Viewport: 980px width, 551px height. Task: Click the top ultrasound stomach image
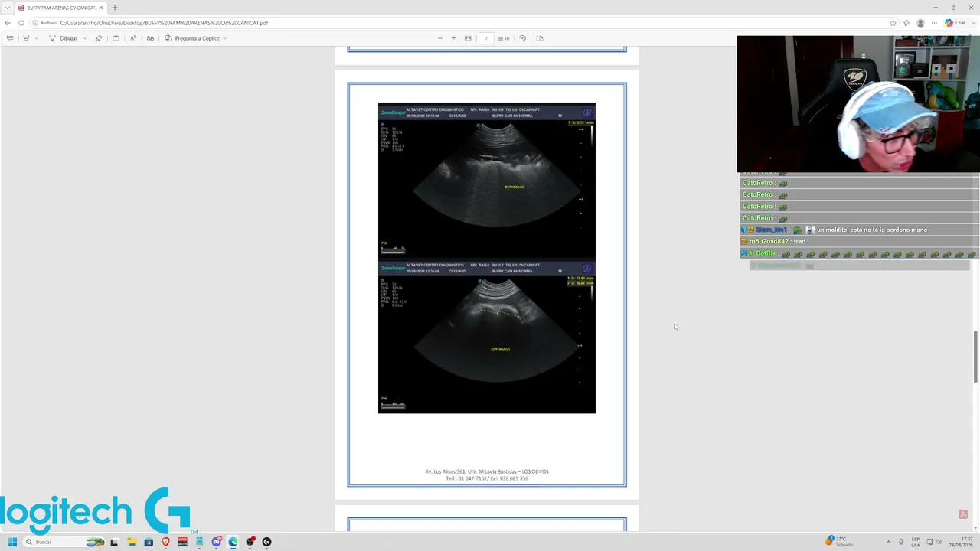[x=487, y=180]
